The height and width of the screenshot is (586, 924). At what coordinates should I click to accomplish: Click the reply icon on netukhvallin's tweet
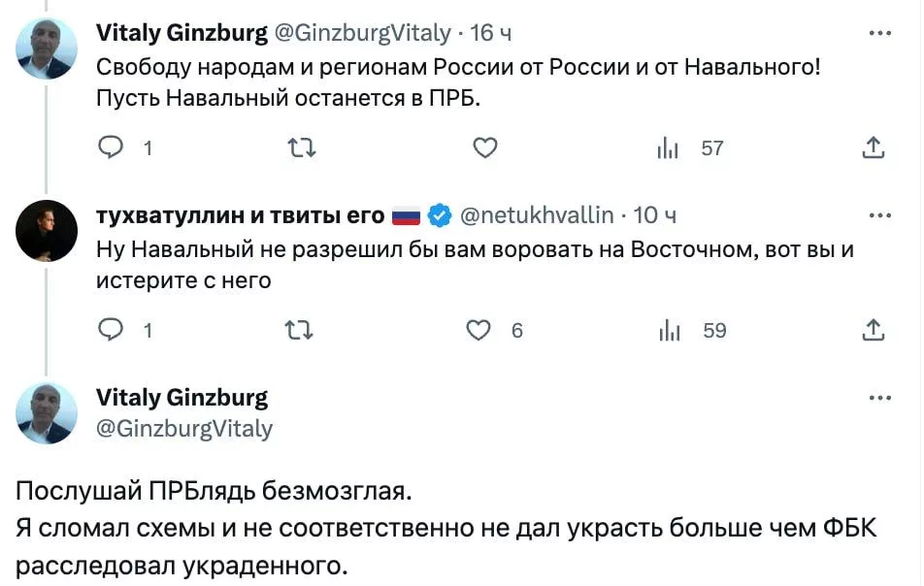(x=113, y=330)
